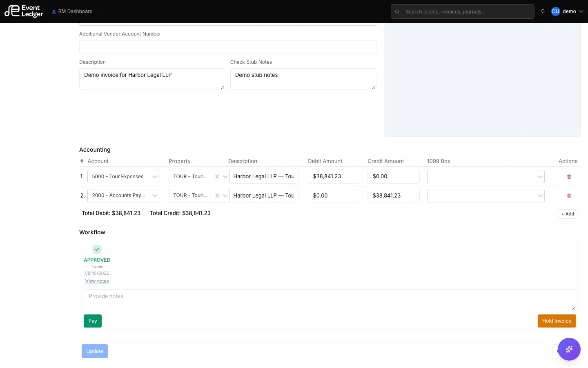The width and height of the screenshot is (588, 368).
Task: Open the 1099 Box dropdown in row 2
Action: pyautogui.click(x=486, y=195)
